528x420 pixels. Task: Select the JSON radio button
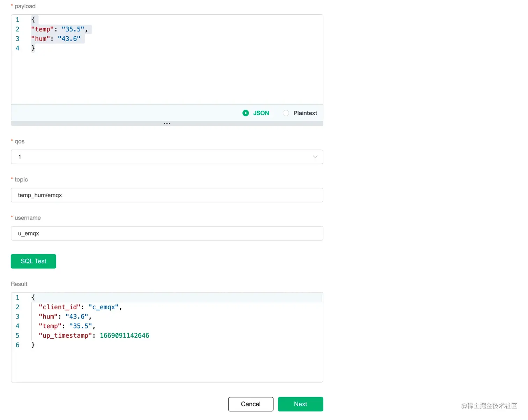pyautogui.click(x=246, y=113)
